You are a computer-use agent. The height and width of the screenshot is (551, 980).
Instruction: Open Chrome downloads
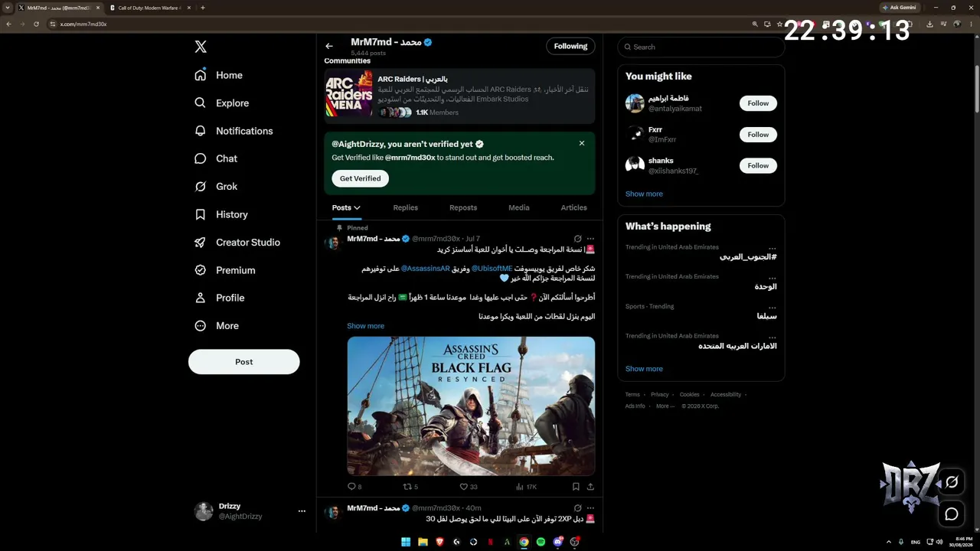coord(929,24)
